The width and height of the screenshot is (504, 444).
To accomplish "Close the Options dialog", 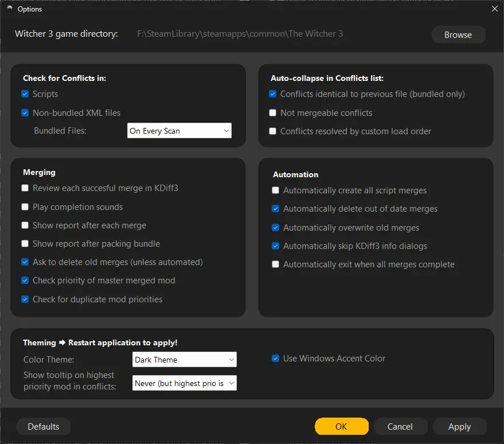I will coord(495,9).
